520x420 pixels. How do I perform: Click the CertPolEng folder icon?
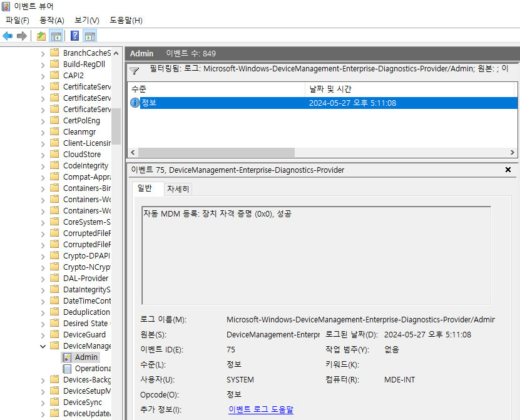[54, 120]
